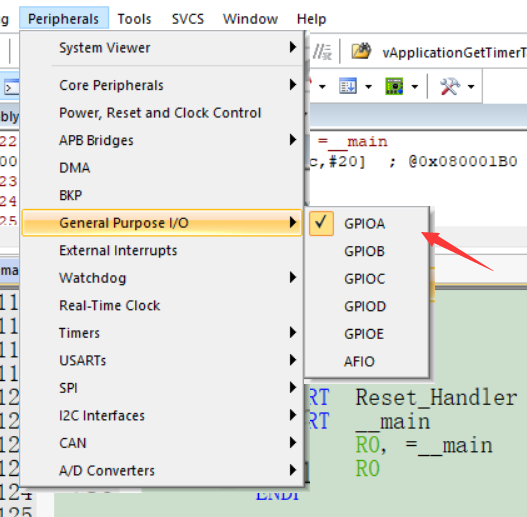Open the Help menu
527x517 pixels.
click(311, 19)
